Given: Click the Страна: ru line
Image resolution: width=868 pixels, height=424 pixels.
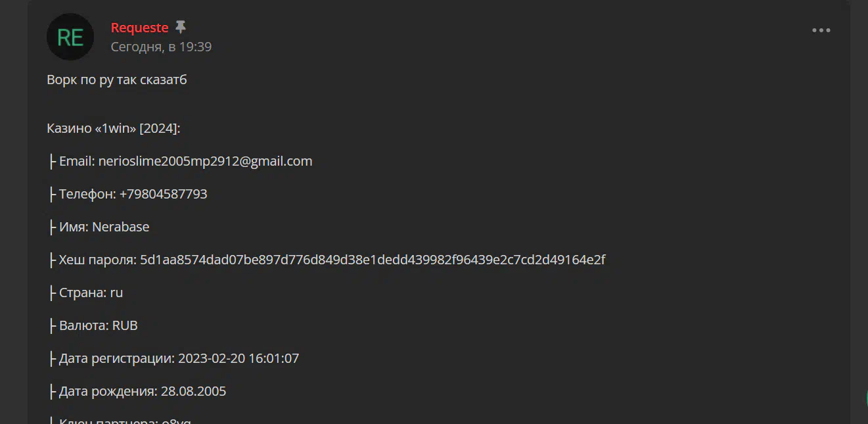Looking at the screenshot, I should 85,293.
